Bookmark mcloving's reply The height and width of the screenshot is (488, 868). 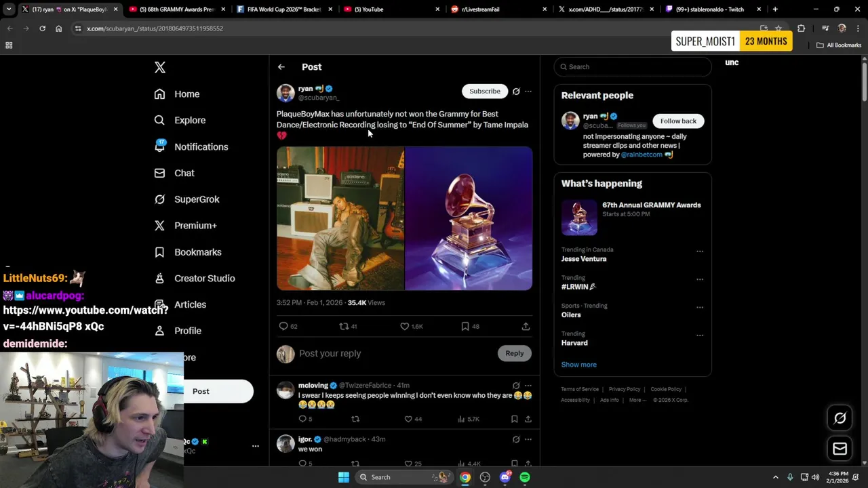514,420
